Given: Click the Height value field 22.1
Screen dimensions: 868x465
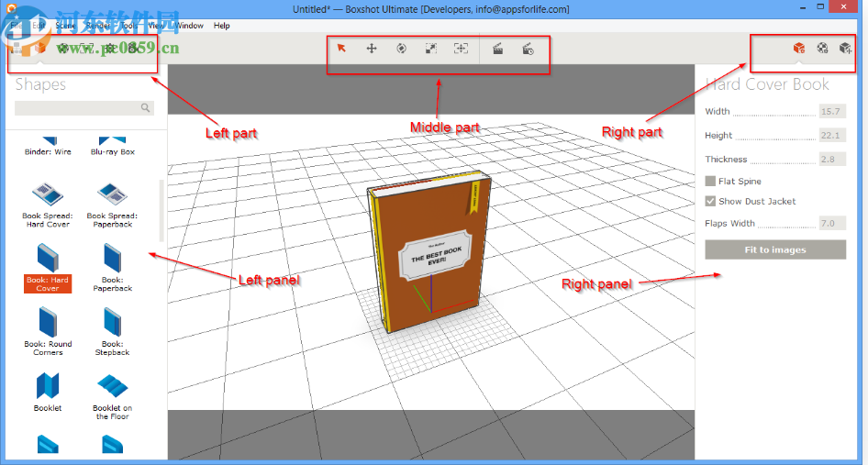Looking at the screenshot, I should click(832, 135).
